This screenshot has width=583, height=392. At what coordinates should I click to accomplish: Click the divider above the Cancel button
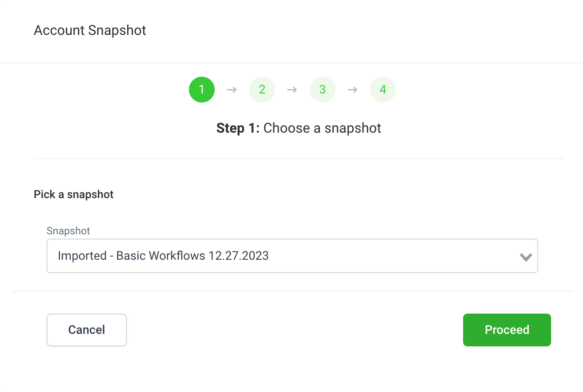292,291
